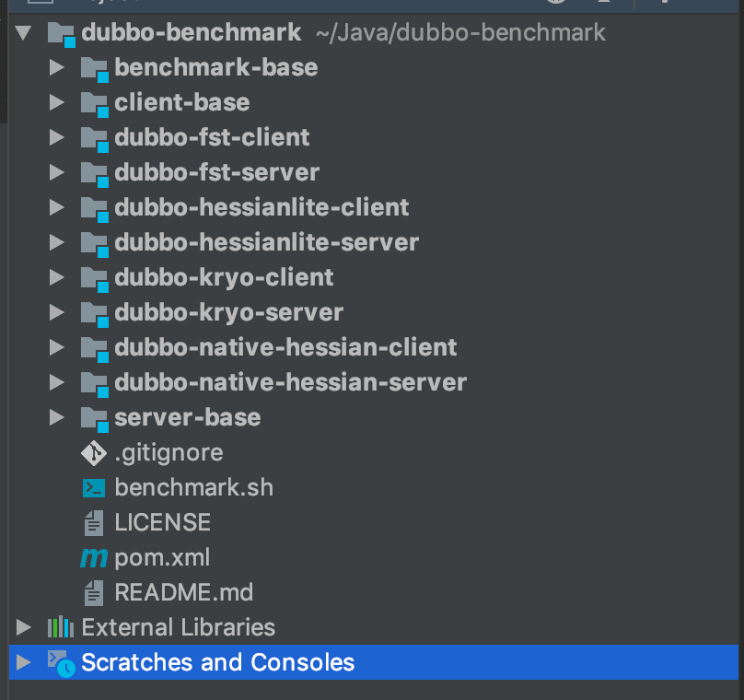Select the dubbo-fst-client module
This screenshot has height=700, width=744.
pos(212,137)
